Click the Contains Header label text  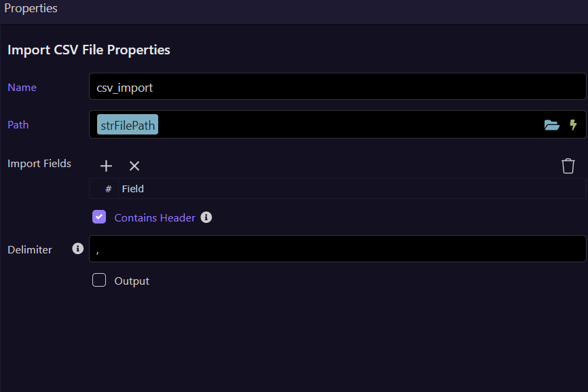(155, 218)
